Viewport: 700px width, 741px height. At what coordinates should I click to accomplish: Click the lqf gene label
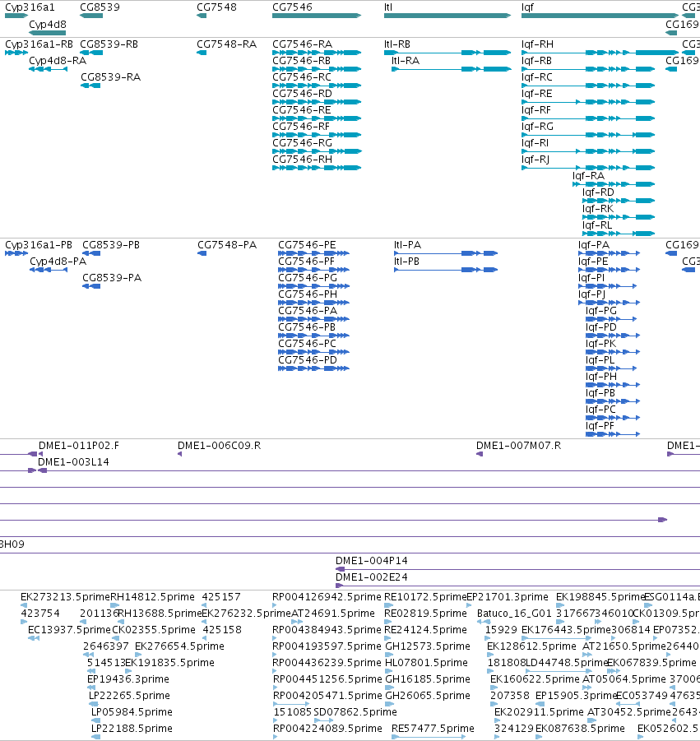point(527,7)
